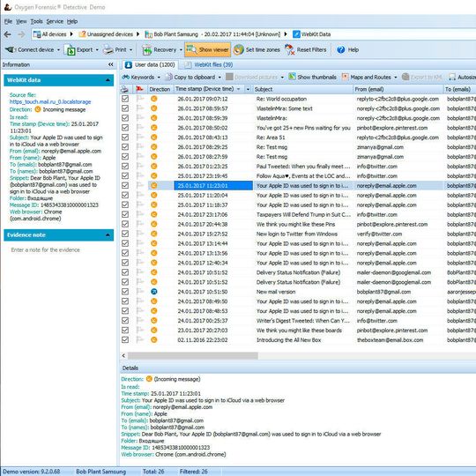The height and width of the screenshot is (476, 476).
Task: Open the Service menu
Action: pos(55,21)
